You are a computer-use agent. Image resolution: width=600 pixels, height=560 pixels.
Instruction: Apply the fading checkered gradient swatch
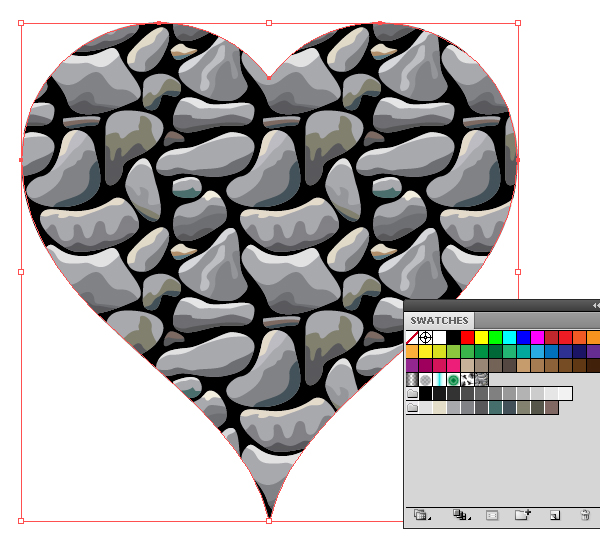(412, 380)
